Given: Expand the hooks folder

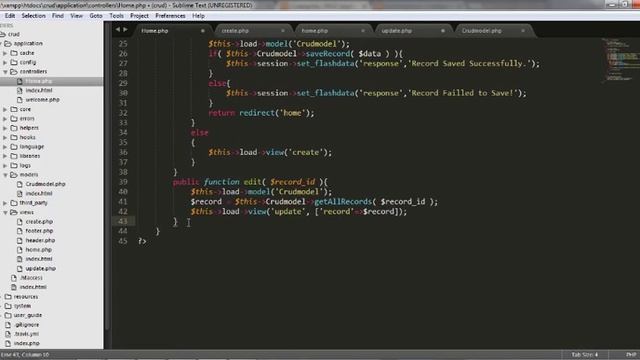Looking at the screenshot, I should pyautogui.click(x=5, y=137).
